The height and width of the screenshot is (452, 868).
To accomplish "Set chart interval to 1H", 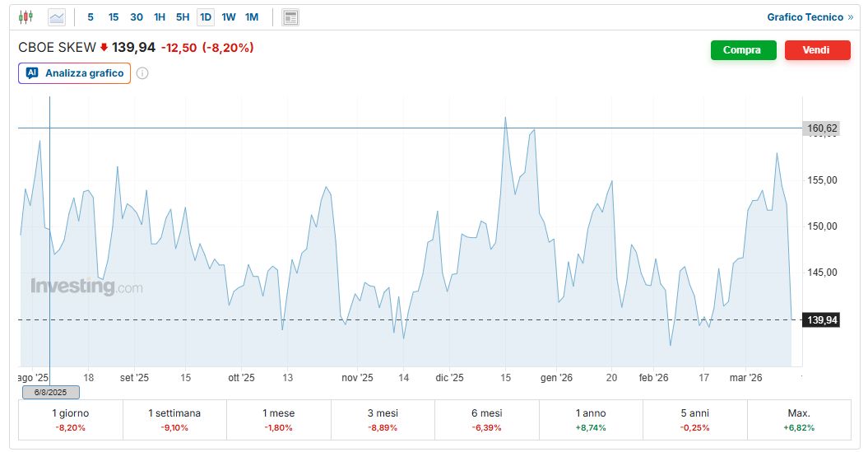I will point(160,17).
